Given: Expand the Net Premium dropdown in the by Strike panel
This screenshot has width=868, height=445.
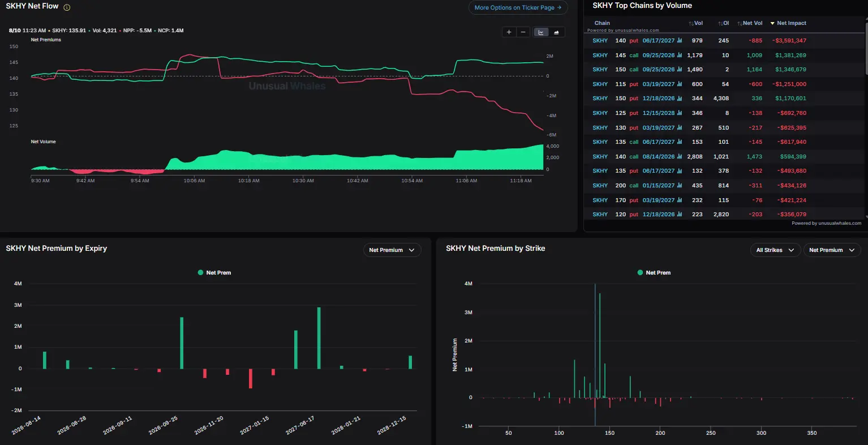Looking at the screenshot, I should pos(832,250).
